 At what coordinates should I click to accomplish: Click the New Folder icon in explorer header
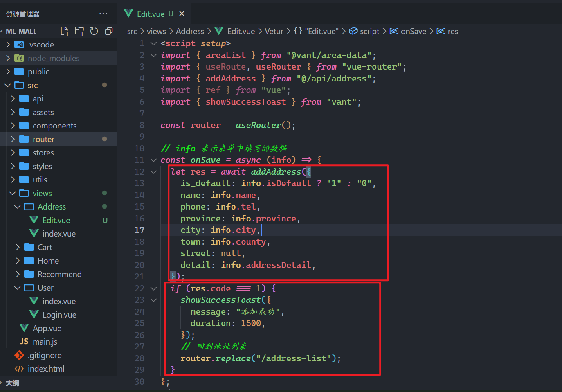point(79,31)
